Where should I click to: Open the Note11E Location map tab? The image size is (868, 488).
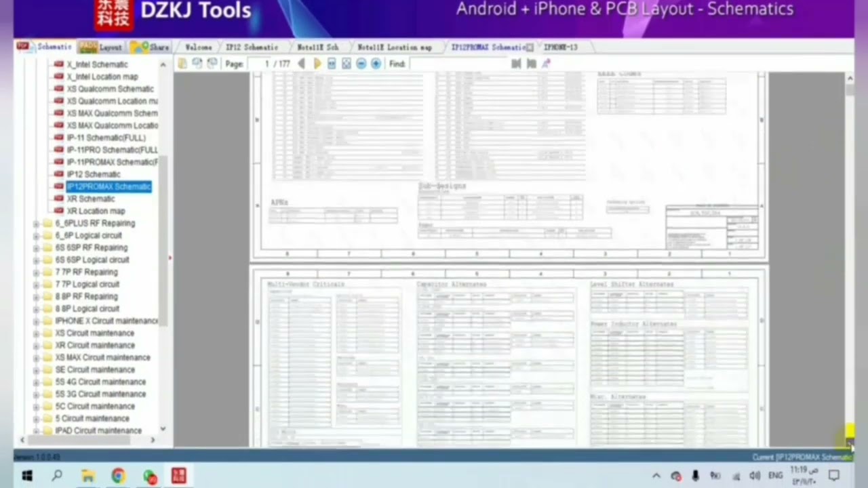tap(395, 47)
